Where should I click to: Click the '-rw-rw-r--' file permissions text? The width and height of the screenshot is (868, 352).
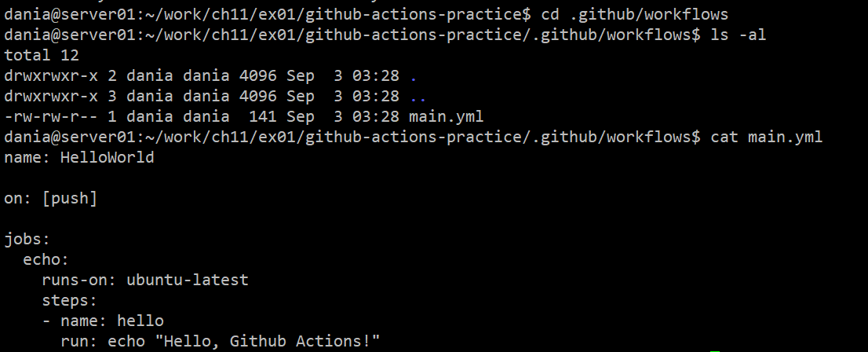[51, 116]
